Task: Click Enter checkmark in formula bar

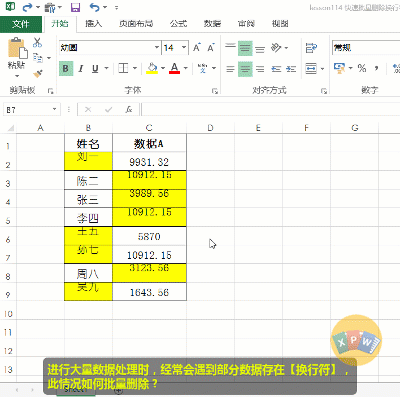Action: 108,109
